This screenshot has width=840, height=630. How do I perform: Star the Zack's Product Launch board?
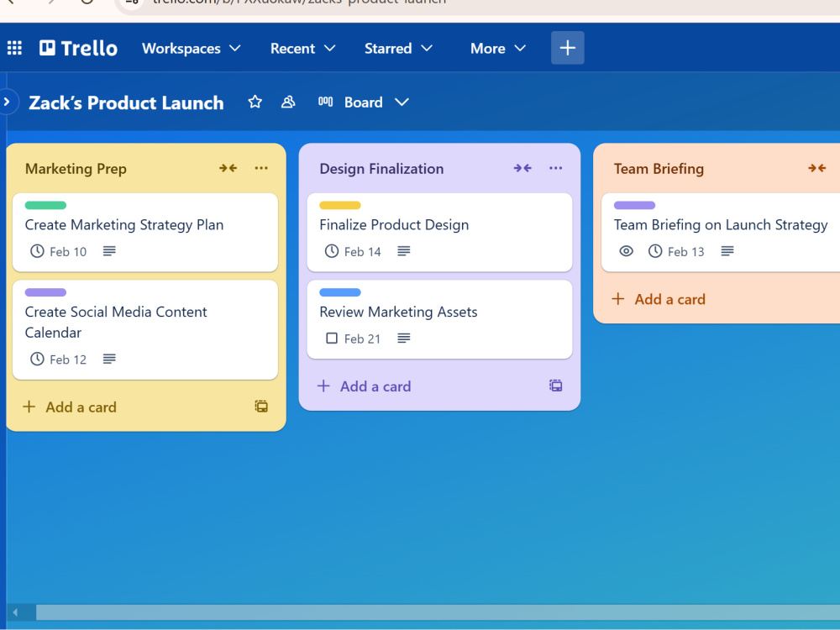point(255,102)
